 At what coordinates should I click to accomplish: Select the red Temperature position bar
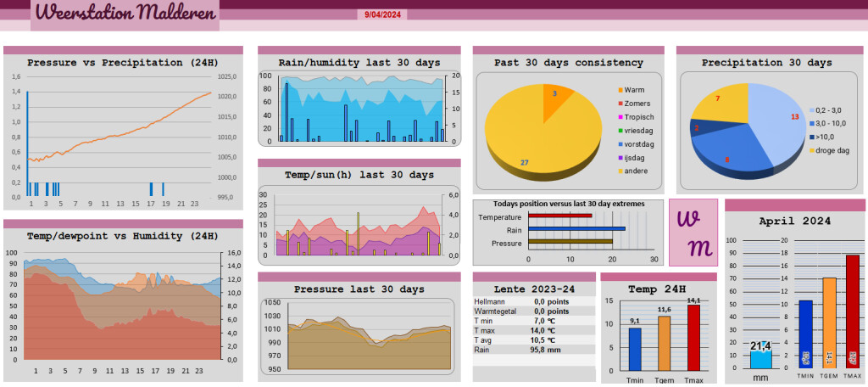[560, 216]
